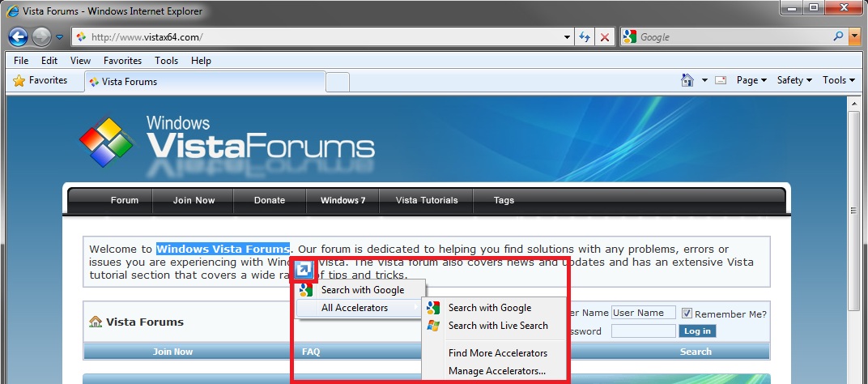This screenshot has width=868, height=384.
Task: Open a new blank tab
Action: pos(337,83)
